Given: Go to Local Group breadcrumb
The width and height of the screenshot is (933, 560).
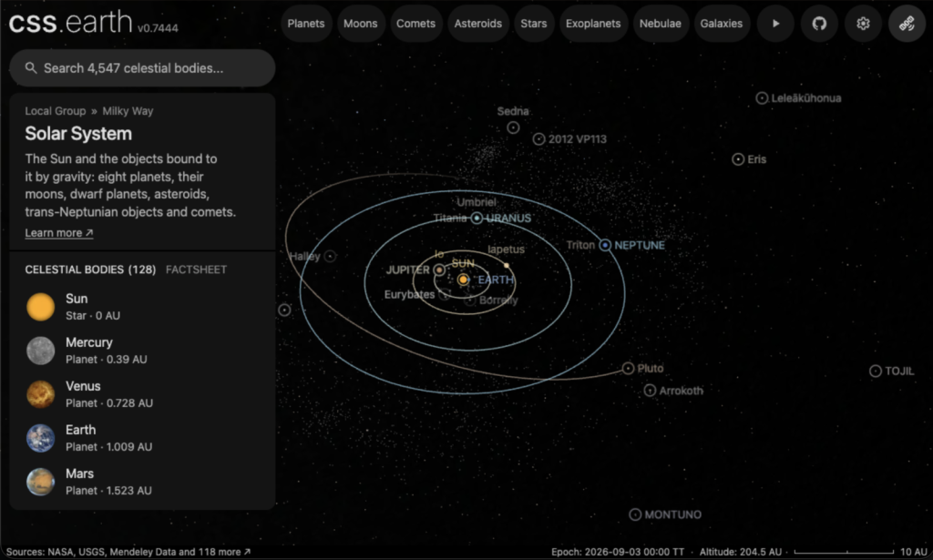Looking at the screenshot, I should [x=56, y=111].
